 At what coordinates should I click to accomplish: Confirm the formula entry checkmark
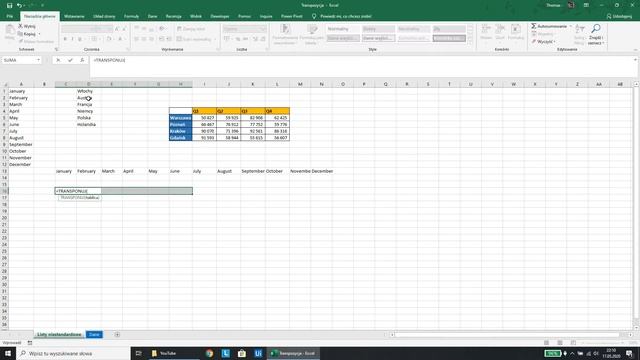point(70,60)
